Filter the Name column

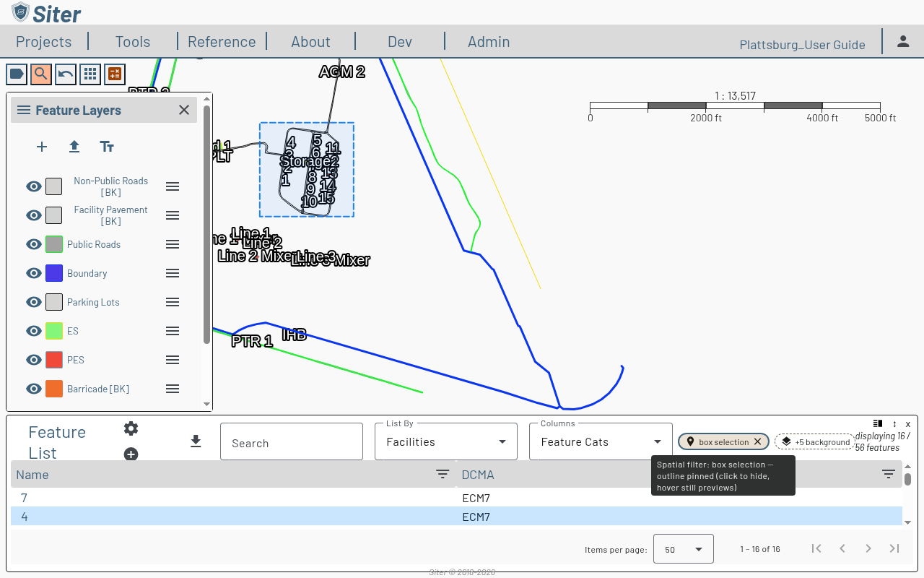[443, 474]
